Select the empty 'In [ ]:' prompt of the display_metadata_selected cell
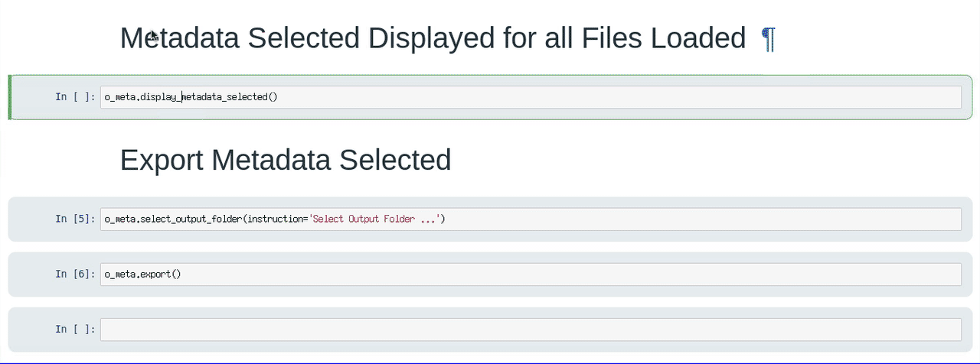This screenshot has height=364, width=980. click(x=75, y=97)
